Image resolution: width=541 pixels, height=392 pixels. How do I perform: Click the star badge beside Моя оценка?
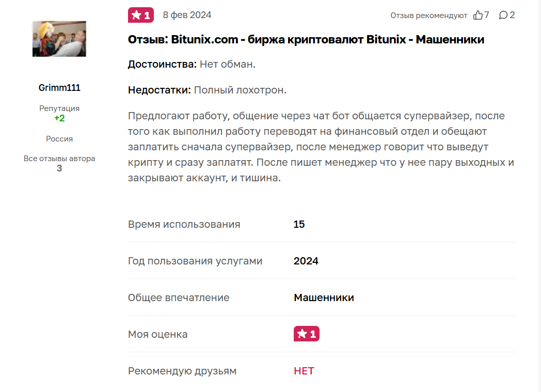point(307,334)
